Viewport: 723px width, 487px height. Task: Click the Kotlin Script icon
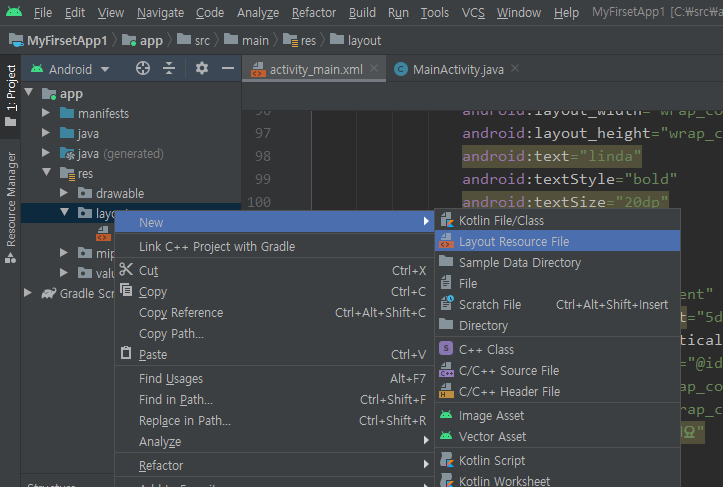(x=446, y=460)
